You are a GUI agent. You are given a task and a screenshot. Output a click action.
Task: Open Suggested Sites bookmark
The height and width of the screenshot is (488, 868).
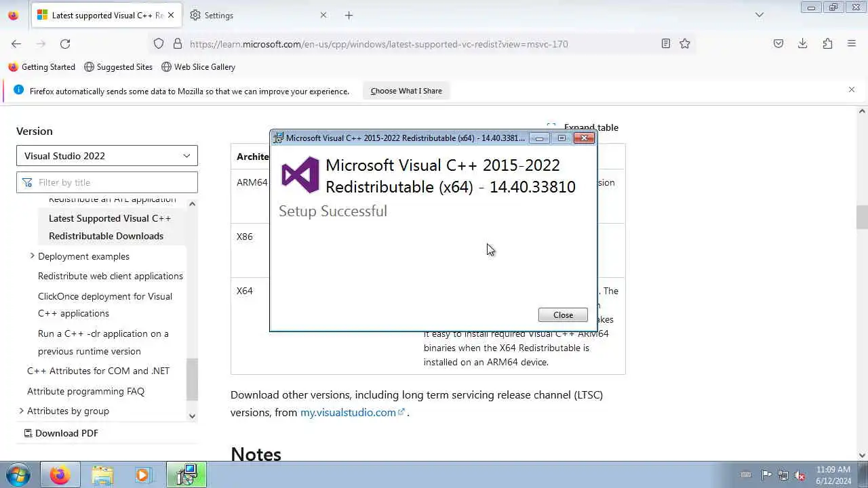(118, 67)
